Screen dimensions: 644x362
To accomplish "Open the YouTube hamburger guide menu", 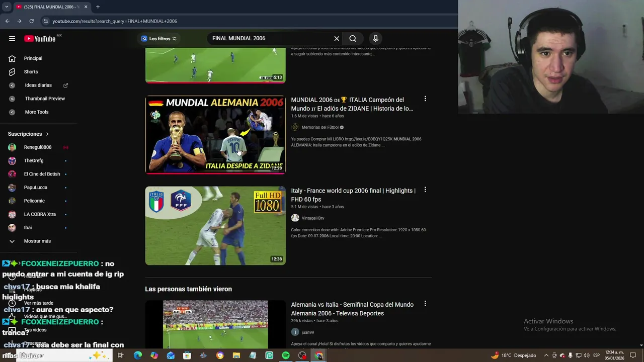I will 12,39.
